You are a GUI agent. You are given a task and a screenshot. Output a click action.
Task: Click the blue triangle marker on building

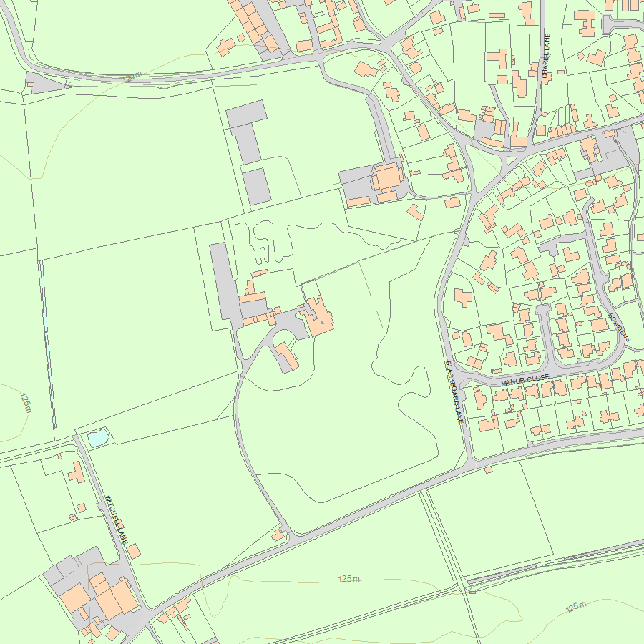(x=323, y=323)
